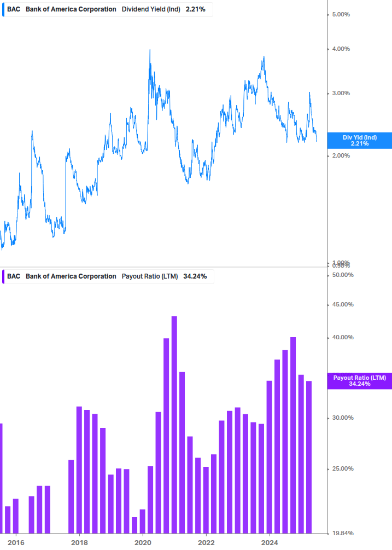
Task: Click the 2.21% value in the Dividend Yield legend
Action: coord(196,9)
